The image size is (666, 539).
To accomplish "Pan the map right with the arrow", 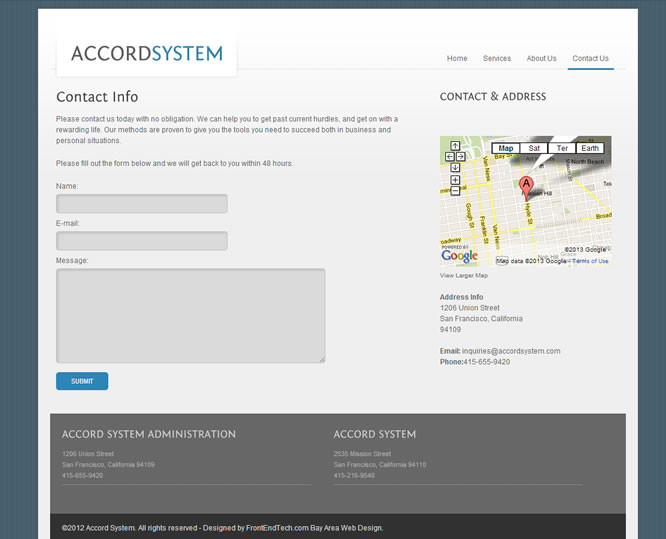I will pyautogui.click(x=461, y=157).
